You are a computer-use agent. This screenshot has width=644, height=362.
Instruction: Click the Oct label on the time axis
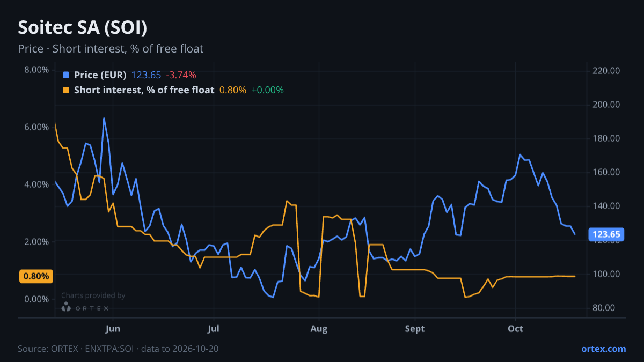click(x=515, y=328)
